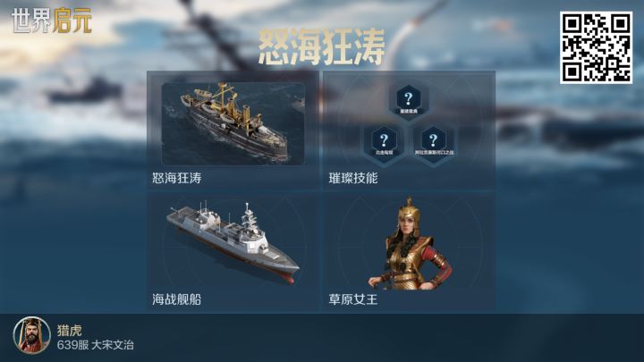Viewport: 644px width, 362px height.
Task: Open the vintage battleship preview thumbnail
Action: point(233,123)
